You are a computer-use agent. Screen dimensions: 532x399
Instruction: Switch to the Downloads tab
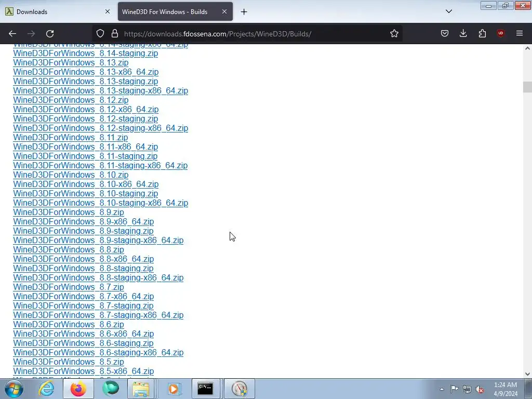(x=58, y=11)
